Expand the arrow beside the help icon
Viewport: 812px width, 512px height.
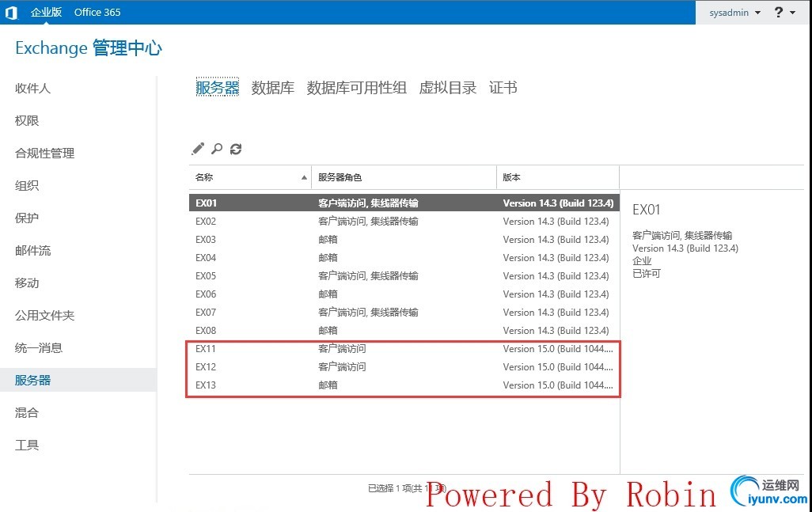coord(793,13)
